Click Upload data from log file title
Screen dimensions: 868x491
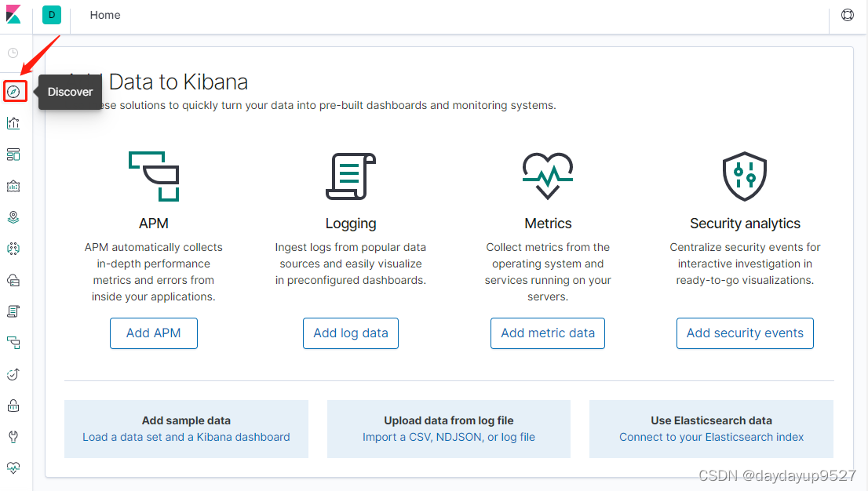coord(449,420)
